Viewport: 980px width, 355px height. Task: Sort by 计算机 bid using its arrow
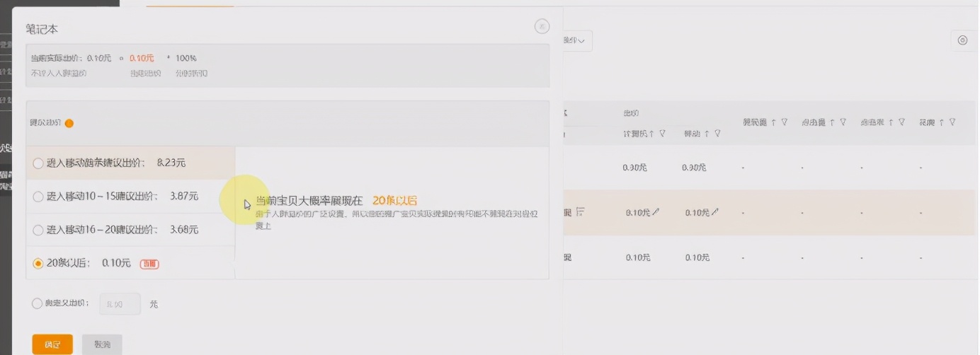coord(651,134)
